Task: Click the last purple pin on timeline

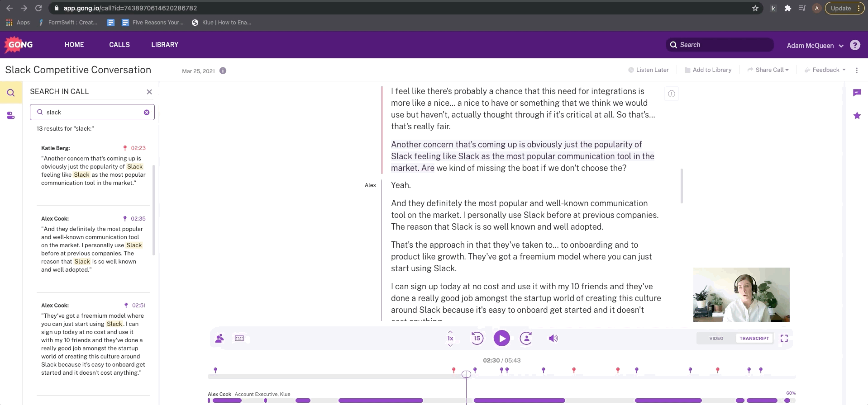Action: 761,370
